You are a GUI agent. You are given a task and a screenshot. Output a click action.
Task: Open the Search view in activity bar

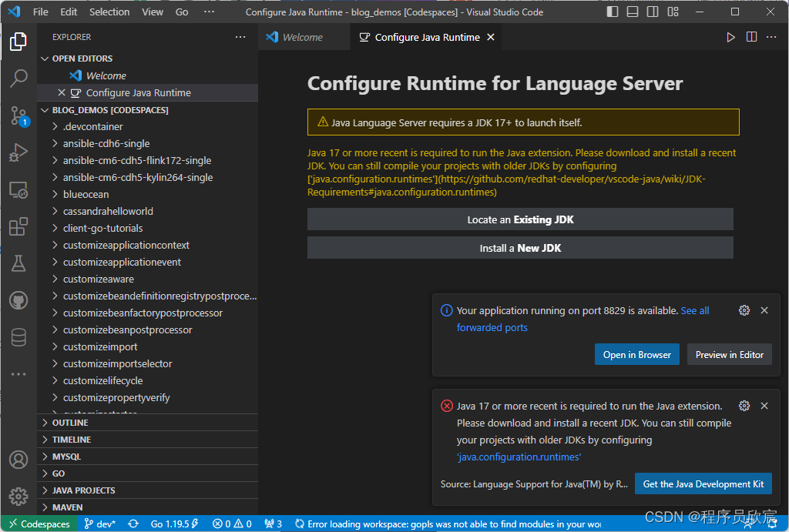coord(18,78)
